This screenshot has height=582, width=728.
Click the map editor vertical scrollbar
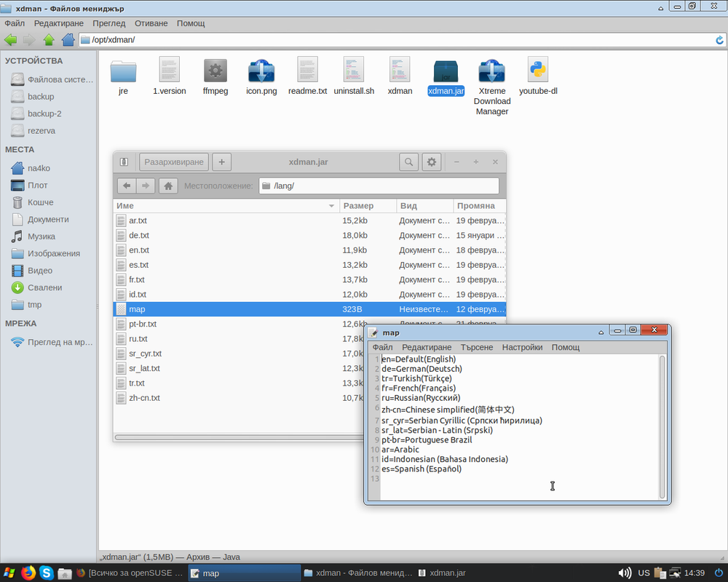click(x=662, y=427)
